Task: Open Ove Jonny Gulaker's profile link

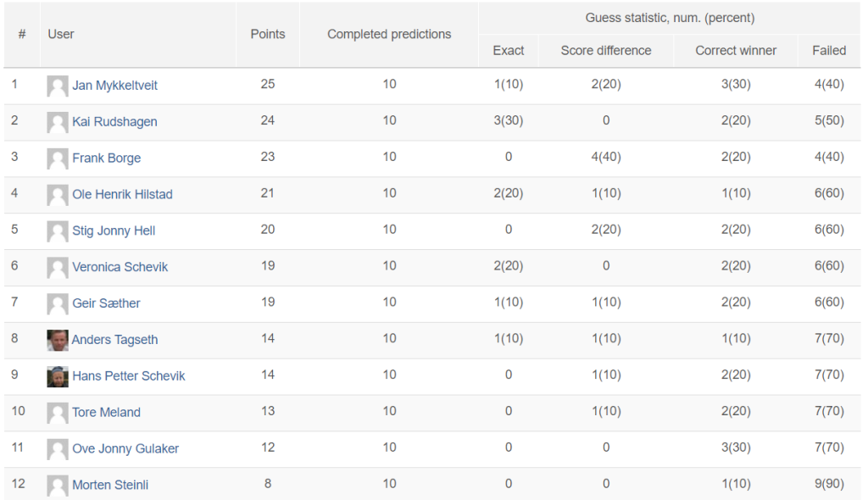Action: pyautogui.click(x=125, y=448)
